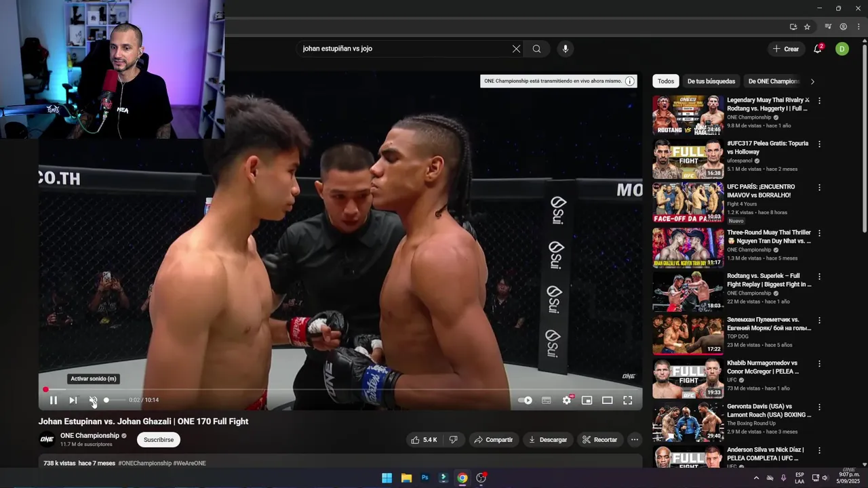Image resolution: width=868 pixels, height=488 pixels.
Task: Open Rodtang vs. Haggerty video thumbnail
Action: 688,115
